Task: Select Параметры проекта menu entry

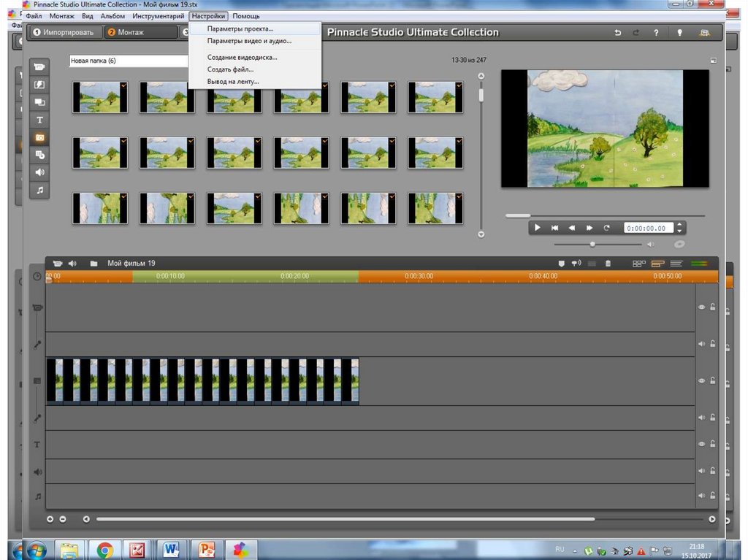Action: pos(240,29)
